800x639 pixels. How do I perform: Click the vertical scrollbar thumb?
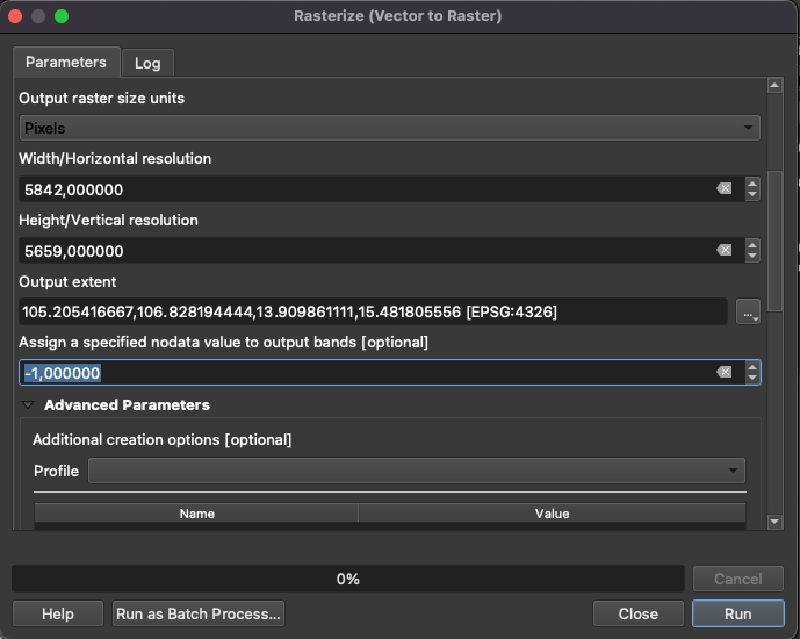click(x=774, y=220)
